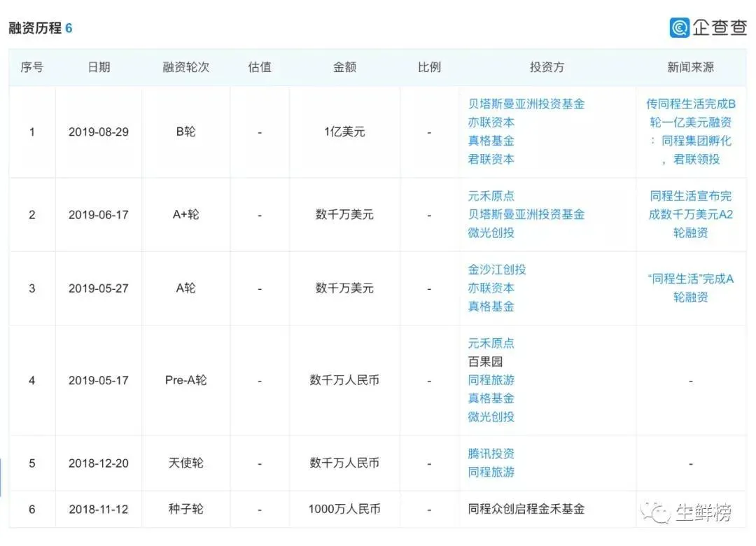Image resolution: width=756 pixels, height=546 pixels.
Task: Select 数千万美元 amount in A+轮 row
Action: click(x=344, y=214)
